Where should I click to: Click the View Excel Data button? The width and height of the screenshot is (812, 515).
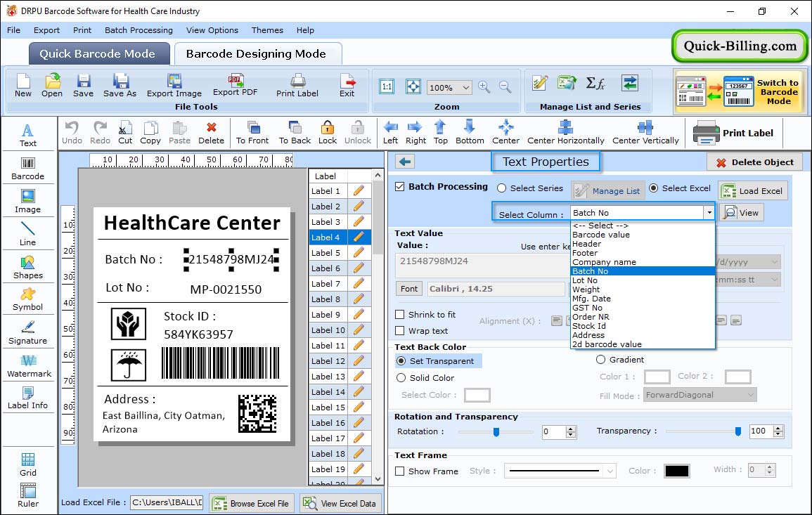pyautogui.click(x=340, y=504)
